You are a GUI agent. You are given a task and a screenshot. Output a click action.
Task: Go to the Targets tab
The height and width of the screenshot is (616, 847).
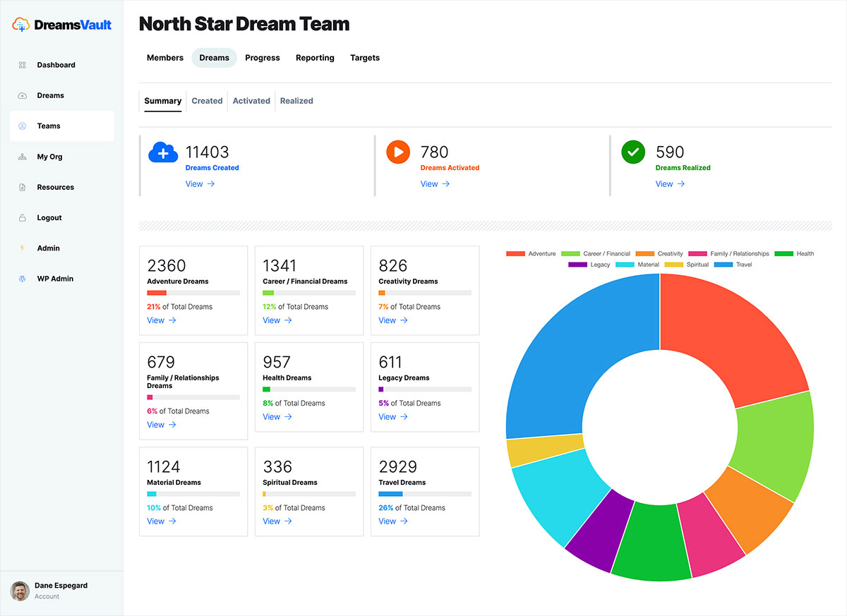365,58
